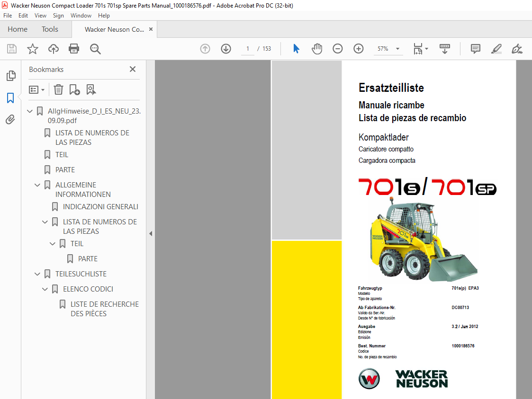This screenshot has height=399, width=532.
Task: Select the TEILESUCHLISTE bookmark
Action: pos(81,274)
